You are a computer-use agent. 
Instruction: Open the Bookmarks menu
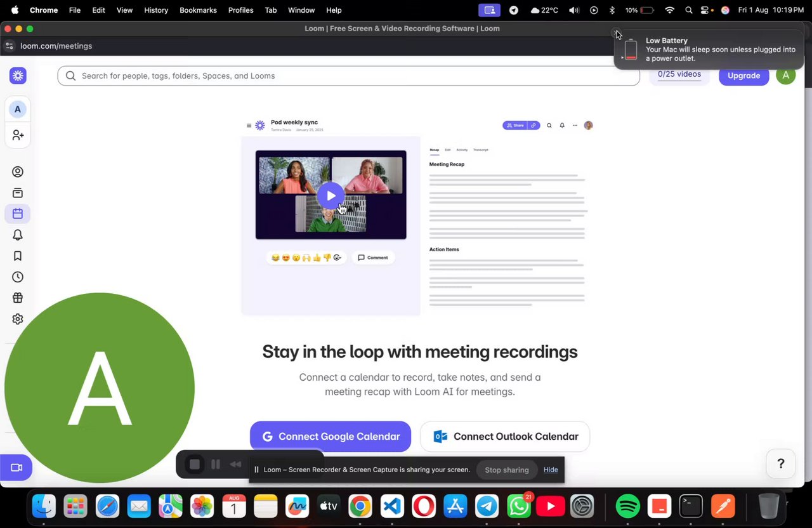(x=198, y=10)
